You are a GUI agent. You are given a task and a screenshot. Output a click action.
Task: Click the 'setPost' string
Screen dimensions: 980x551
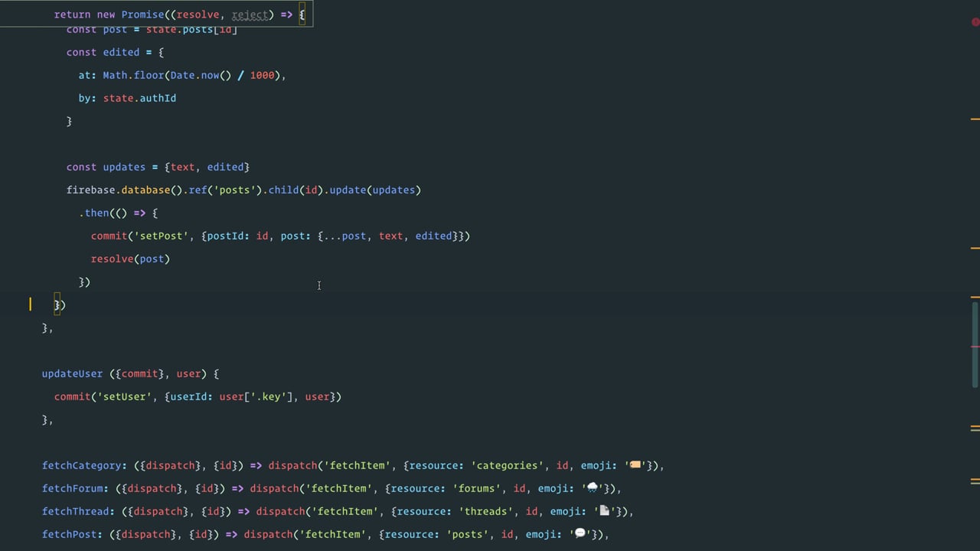coord(162,236)
